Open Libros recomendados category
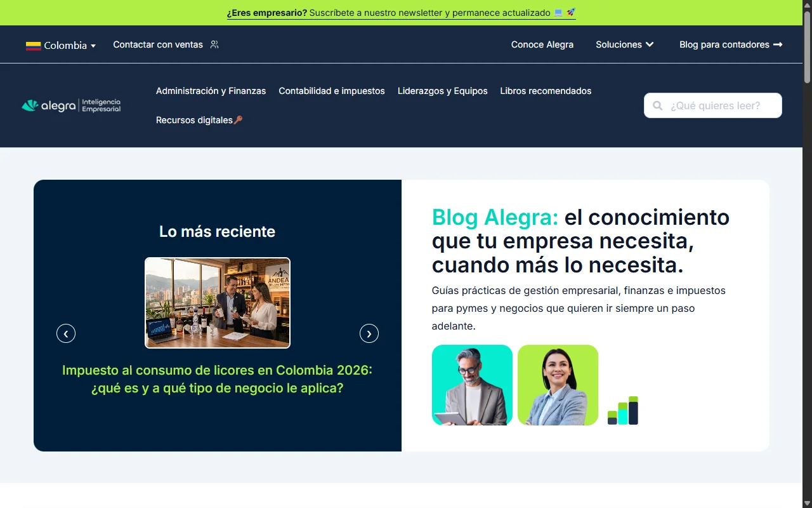Image resolution: width=812 pixels, height=508 pixels. (546, 91)
